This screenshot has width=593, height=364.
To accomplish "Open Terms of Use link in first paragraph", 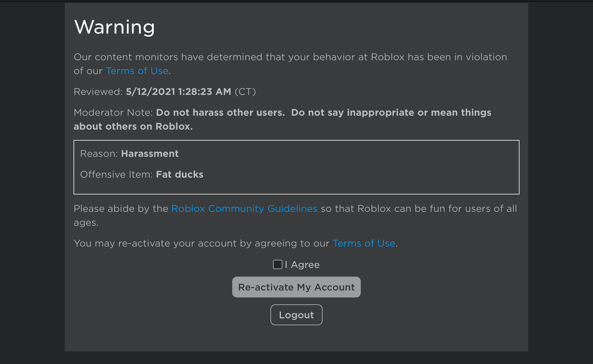I will [137, 71].
